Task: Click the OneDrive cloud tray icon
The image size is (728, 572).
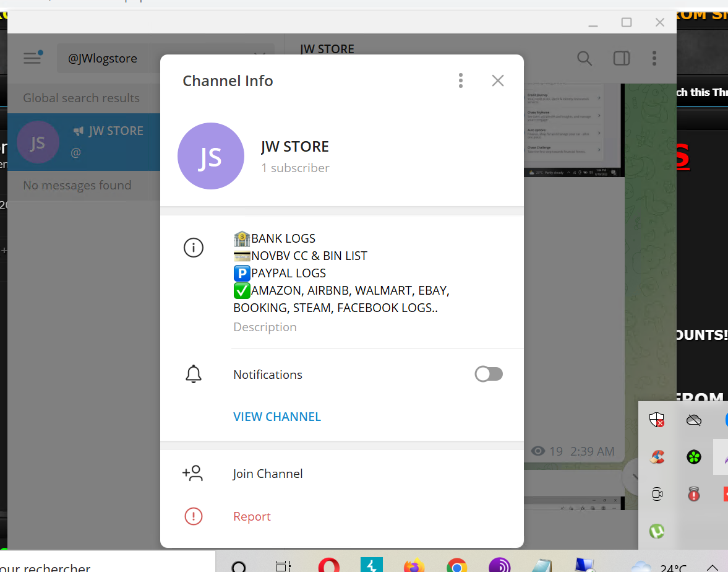Action: [693, 420]
